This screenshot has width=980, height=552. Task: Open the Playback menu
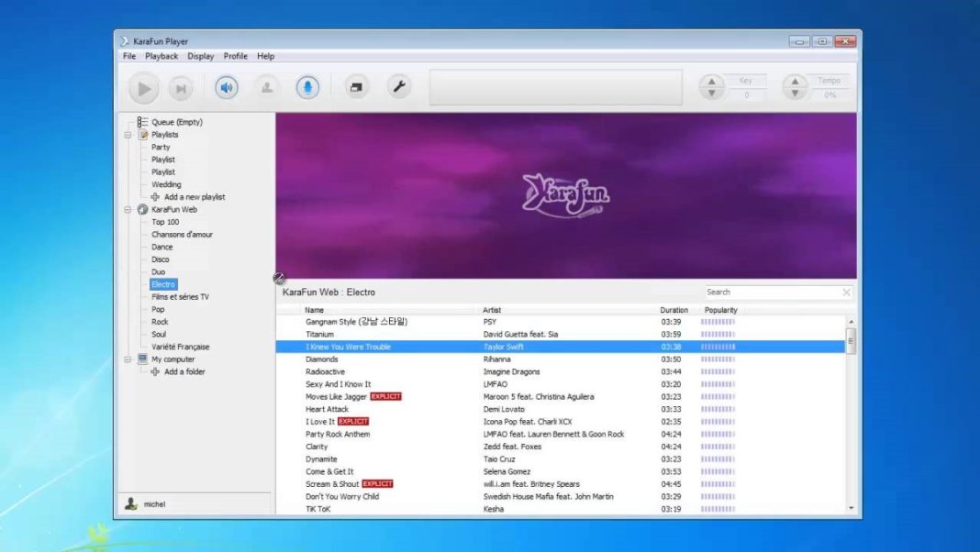coord(161,56)
